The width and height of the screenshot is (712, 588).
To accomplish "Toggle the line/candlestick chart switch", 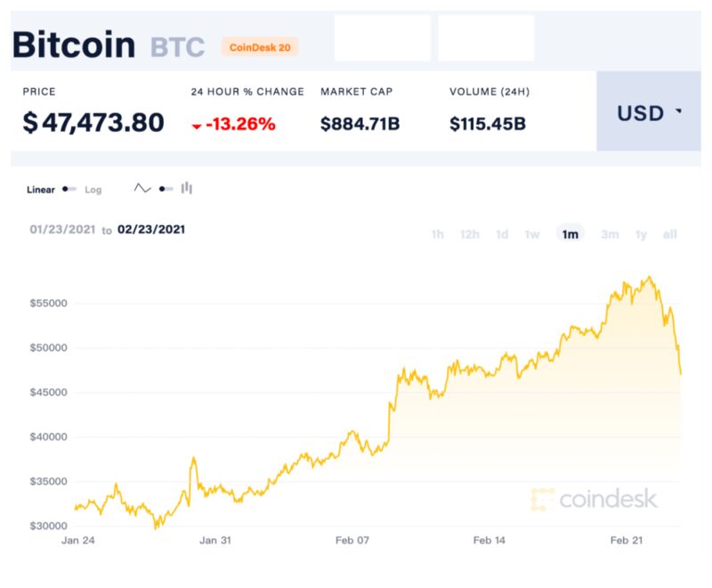I will [166, 189].
